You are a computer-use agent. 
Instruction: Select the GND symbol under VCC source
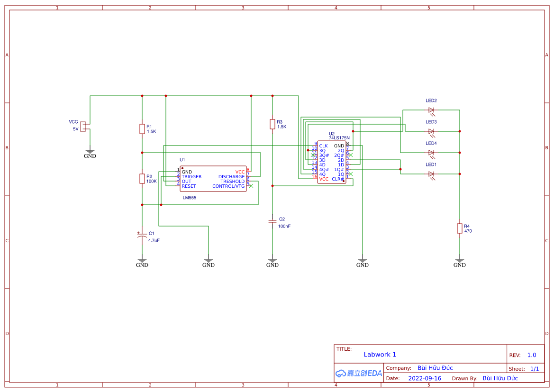(x=90, y=151)
